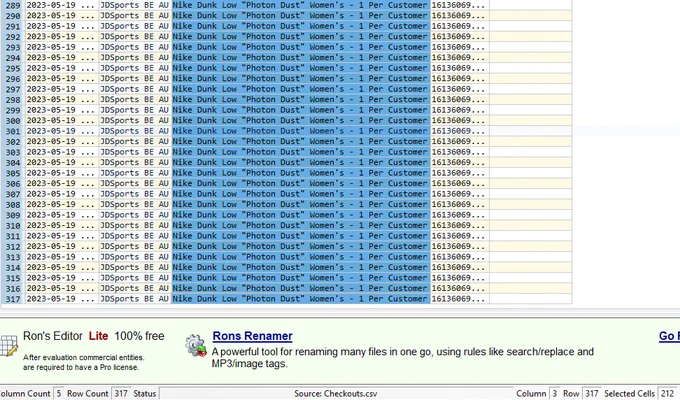
Task: Click the 16136069... order cell in row 312
Action: pos(460,246)
